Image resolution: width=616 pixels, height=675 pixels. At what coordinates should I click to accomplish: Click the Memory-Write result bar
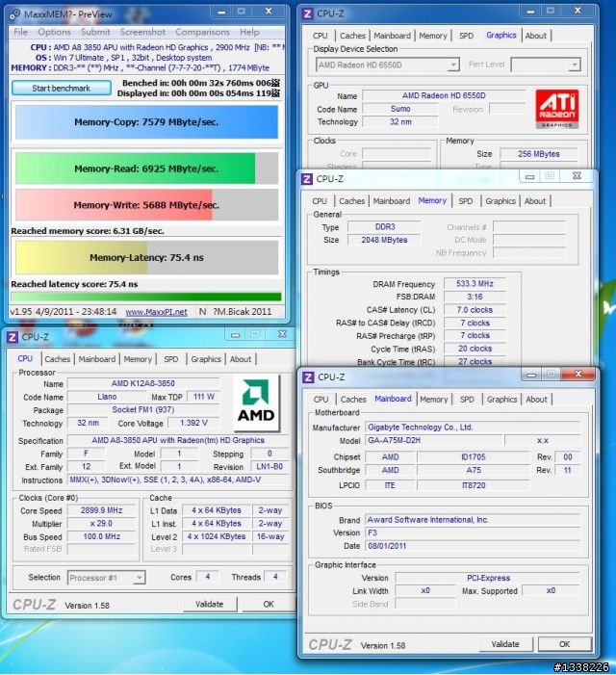(x=146, y=205)
